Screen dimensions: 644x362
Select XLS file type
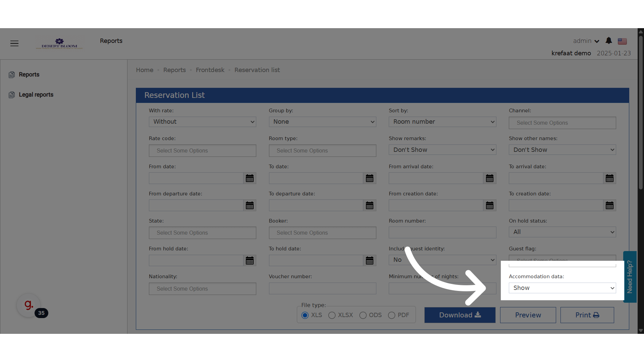point(305,315)
